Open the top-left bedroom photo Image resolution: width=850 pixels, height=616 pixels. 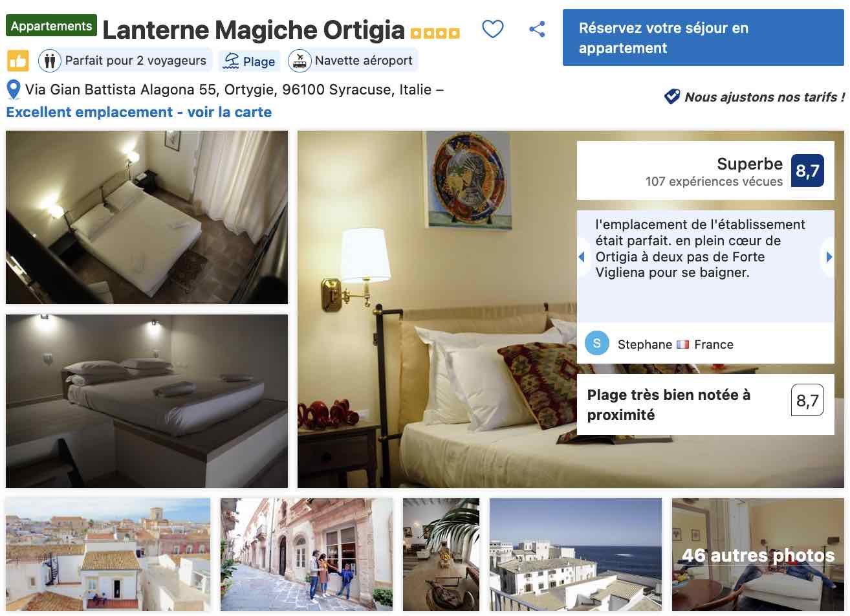pos(147,217)
